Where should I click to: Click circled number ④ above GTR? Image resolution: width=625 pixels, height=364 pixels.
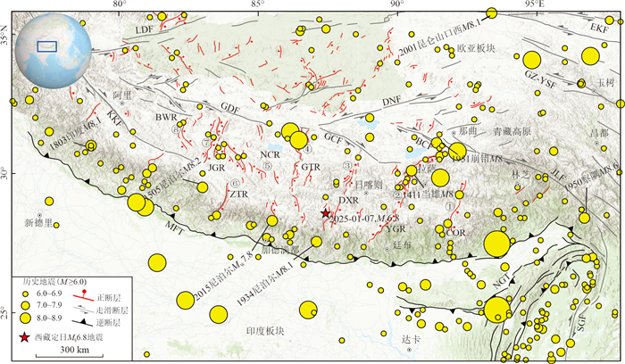point(307,150)
